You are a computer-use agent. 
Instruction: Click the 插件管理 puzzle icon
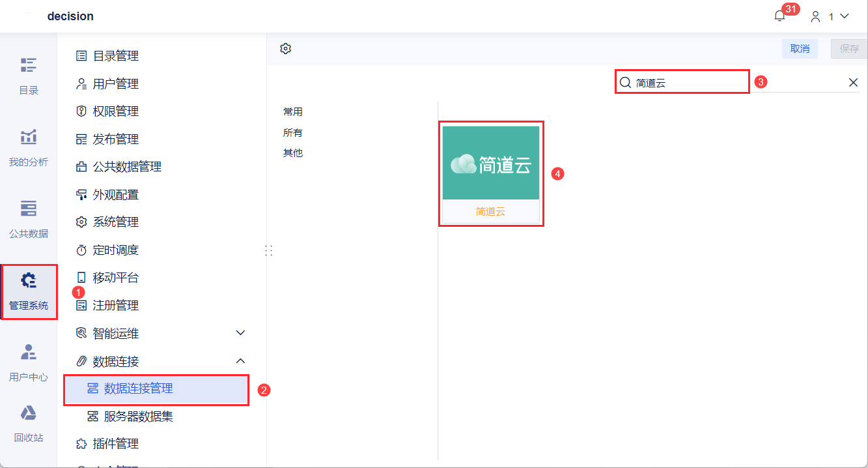pos(81,444)
